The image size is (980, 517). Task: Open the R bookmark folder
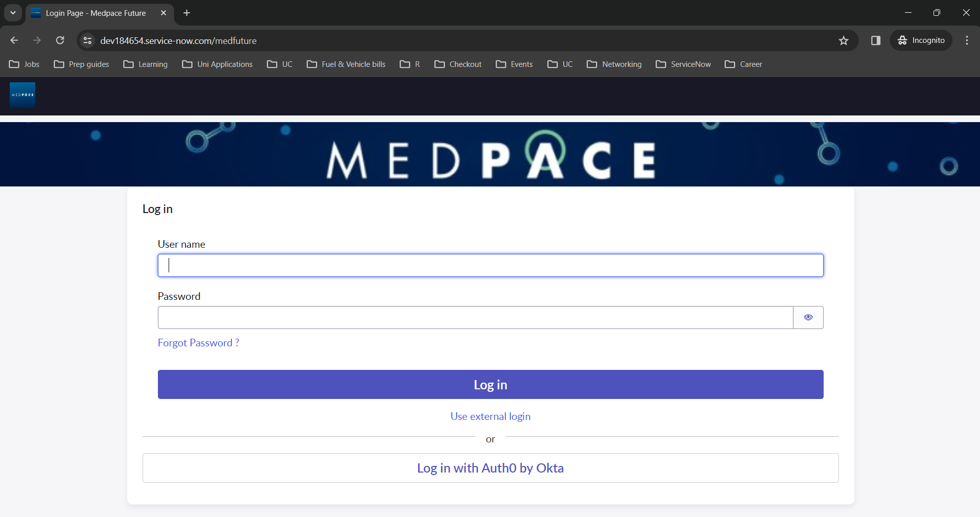click(x=410, y=64)
